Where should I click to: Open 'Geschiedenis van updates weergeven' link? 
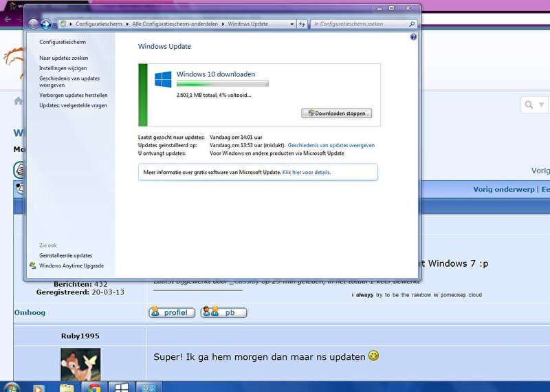[x=331, y=146]
